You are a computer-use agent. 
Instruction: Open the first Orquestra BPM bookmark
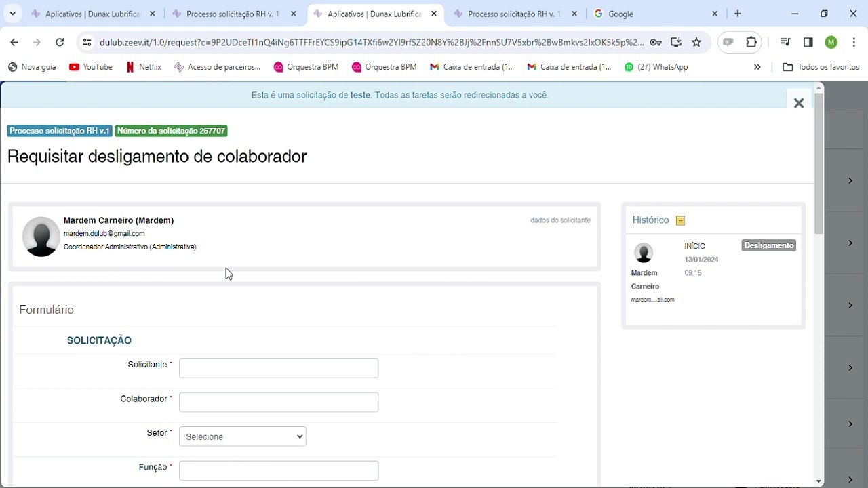tap(306, 67)
